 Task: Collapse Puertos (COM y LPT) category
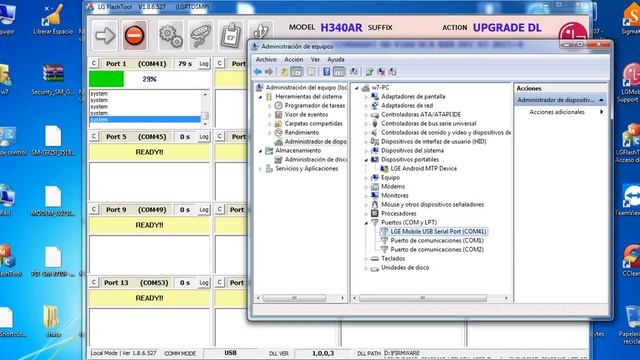point(366,222)
